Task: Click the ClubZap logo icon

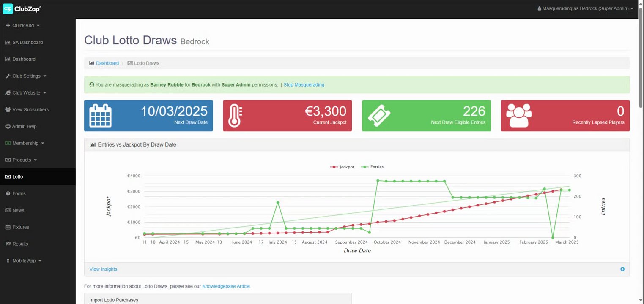Action: click(x=8, y=9)
